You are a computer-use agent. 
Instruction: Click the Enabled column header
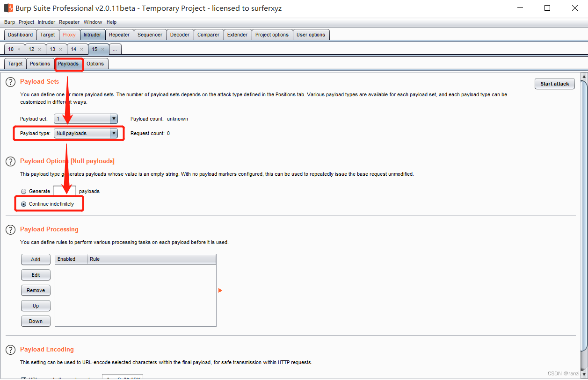[71, 259]
